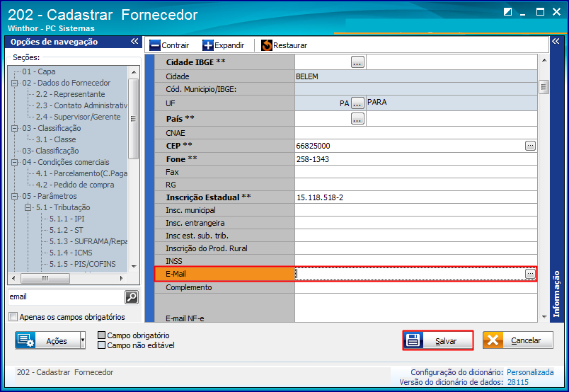569x392 pixels.
Task: Click the form scrollbar down arrow
Action: 544,317
